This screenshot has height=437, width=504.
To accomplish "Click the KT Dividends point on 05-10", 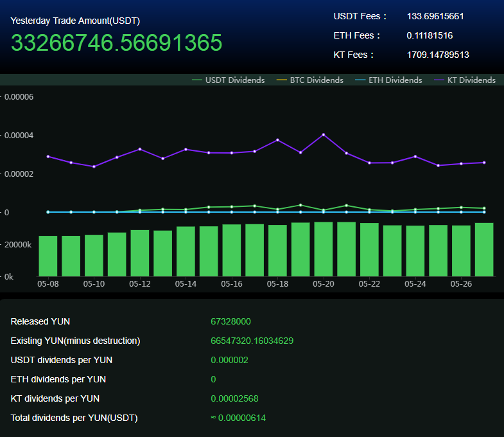I will click(94, 166).
